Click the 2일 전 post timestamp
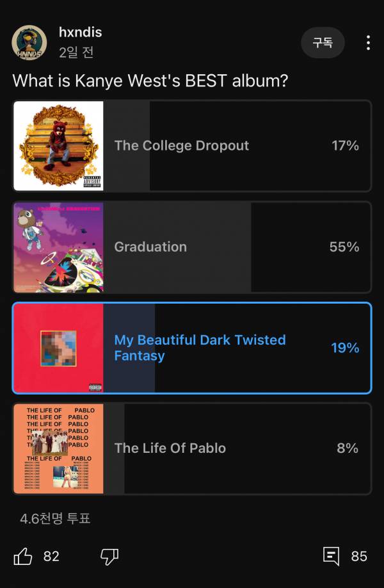The height and width of the screenshot is (588, 384). tap(76, 53)
